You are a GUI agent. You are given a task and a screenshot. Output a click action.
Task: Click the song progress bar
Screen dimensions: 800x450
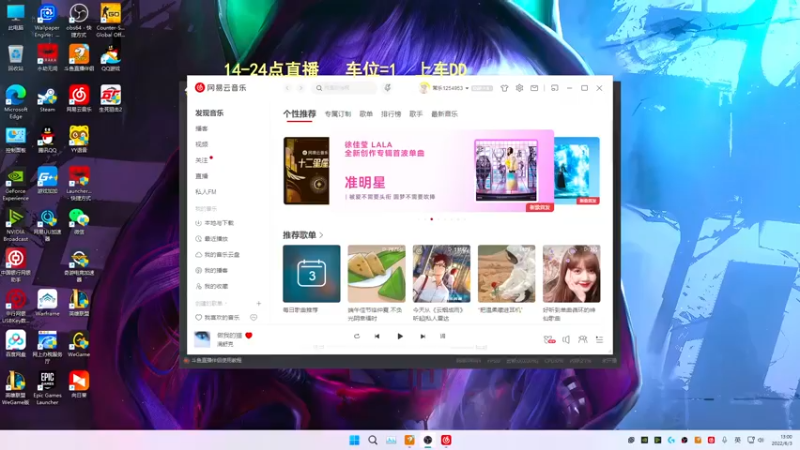[400, 347]
